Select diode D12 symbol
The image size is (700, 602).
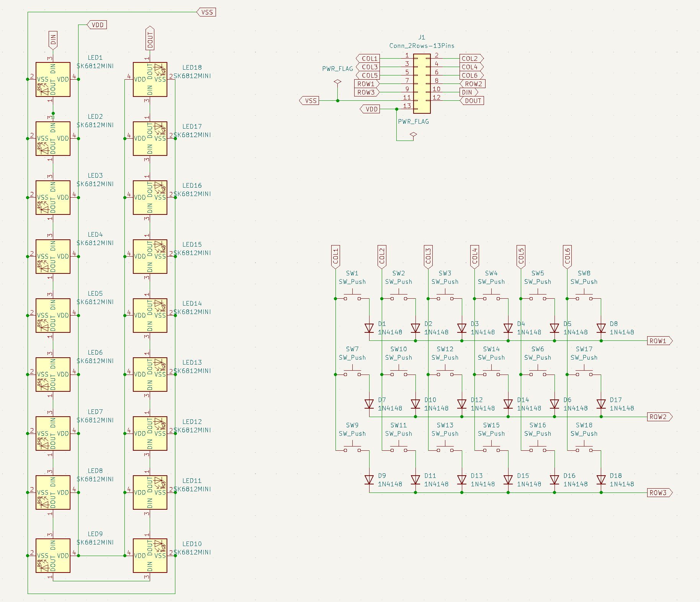462,404
